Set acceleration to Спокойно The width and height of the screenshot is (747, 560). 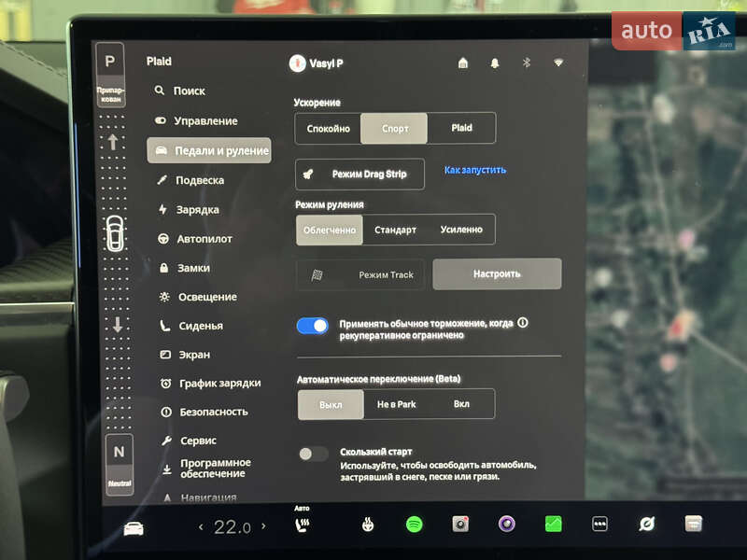(x=329, y=129)
